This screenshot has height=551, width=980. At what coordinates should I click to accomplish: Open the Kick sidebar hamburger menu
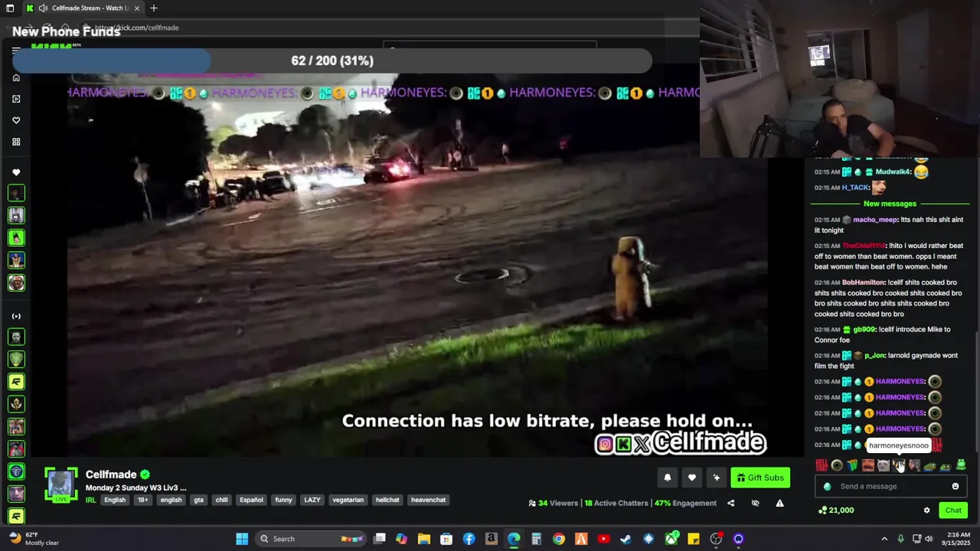click(16, 51)
